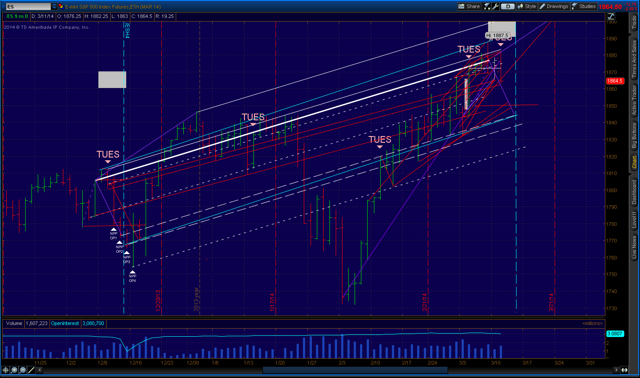
Task: Click the chart horizontal scrollbar thumb
Action: click(x=355, y=370)
